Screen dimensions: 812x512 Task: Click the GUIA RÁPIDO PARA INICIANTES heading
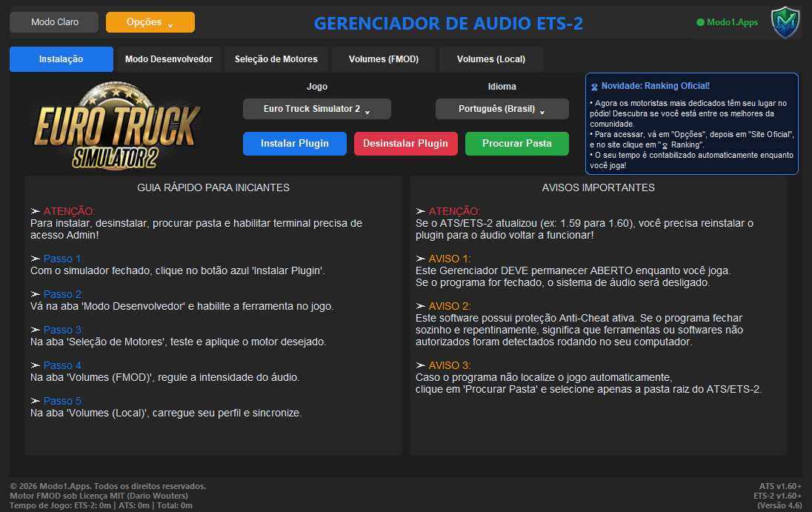coord(213,187)
